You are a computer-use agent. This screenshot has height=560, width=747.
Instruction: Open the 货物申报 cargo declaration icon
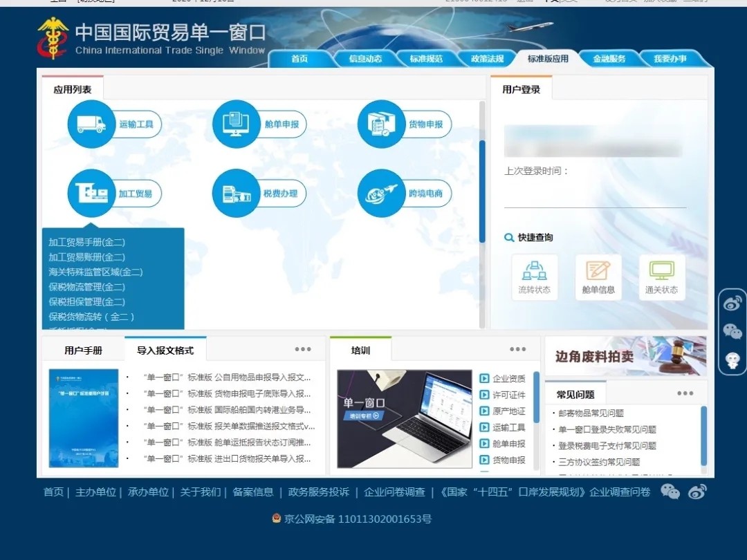(x=380, y=124)
